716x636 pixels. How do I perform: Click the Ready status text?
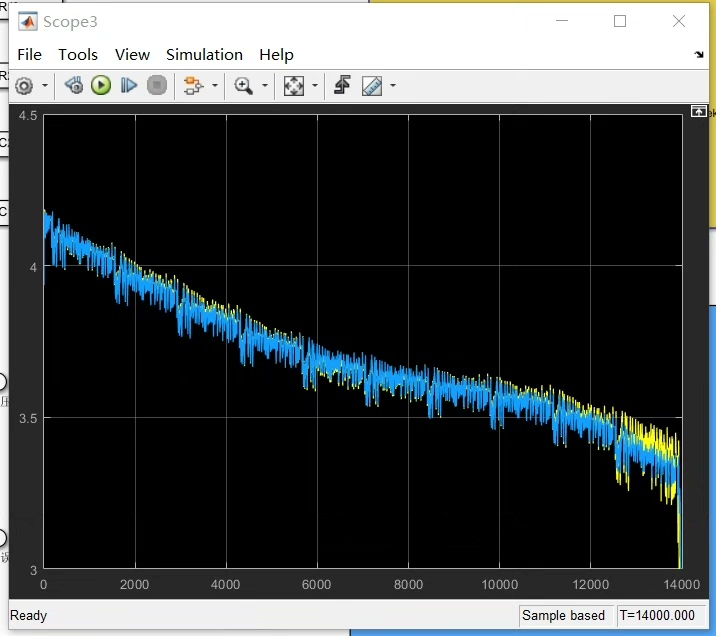(x=28, y=616)
